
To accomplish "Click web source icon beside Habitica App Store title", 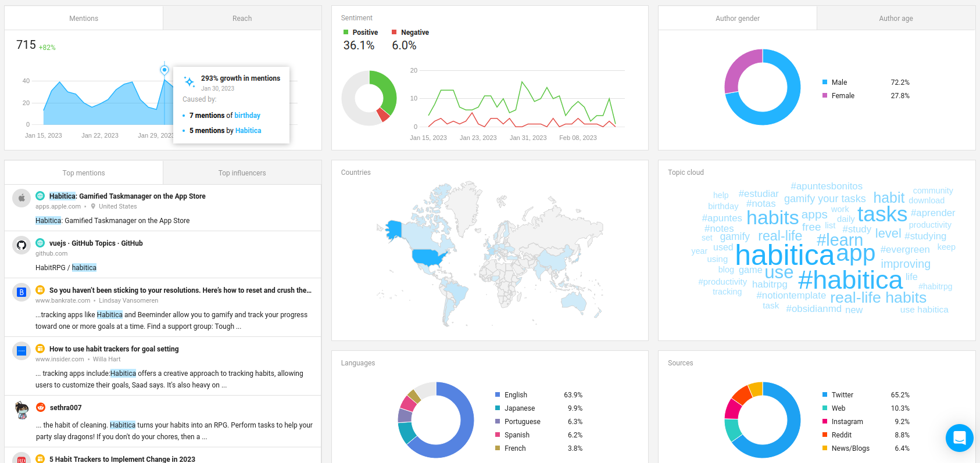I will point(40,196).
